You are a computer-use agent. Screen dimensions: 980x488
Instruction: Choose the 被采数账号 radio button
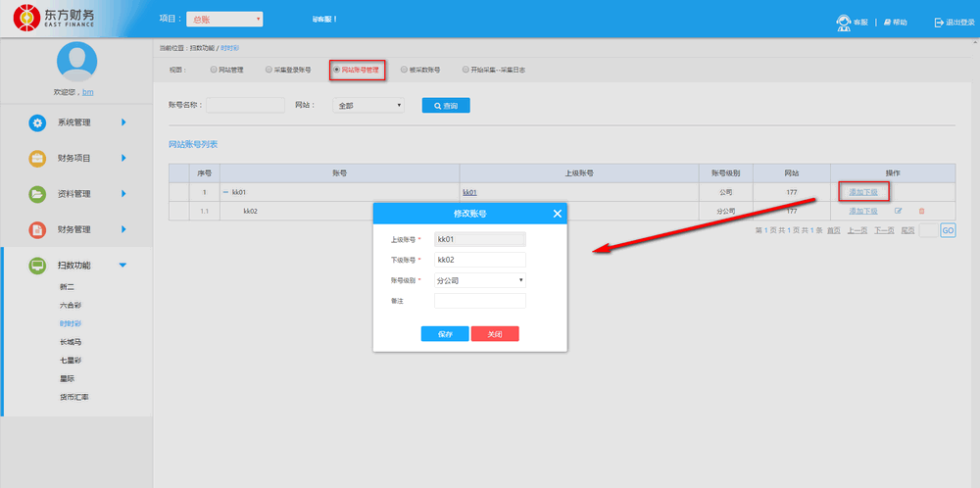point(404,71)
